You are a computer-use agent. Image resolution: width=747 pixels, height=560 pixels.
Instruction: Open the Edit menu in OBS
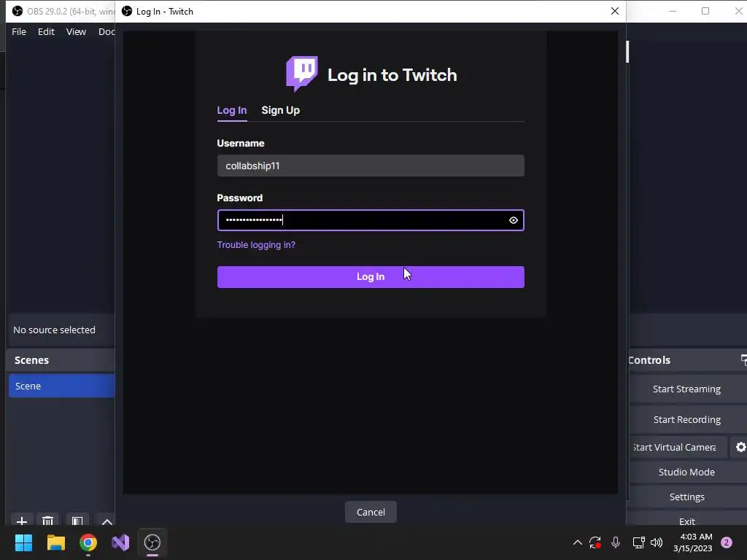[46, 31]
